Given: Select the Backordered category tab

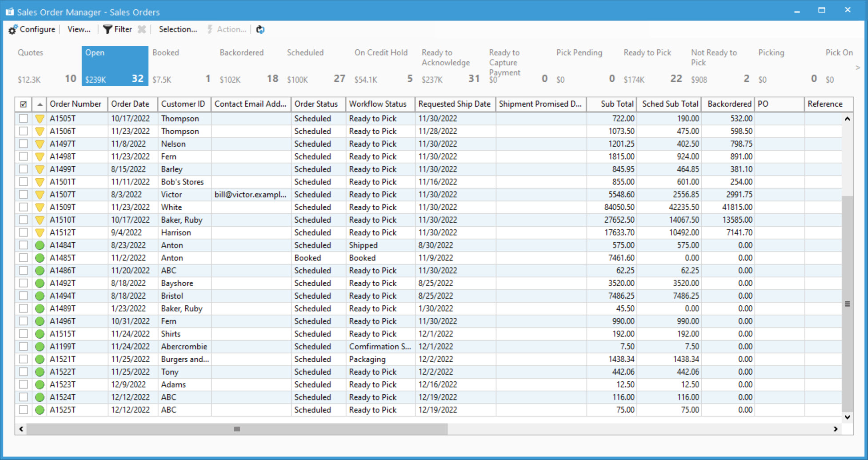Looking at the screenshot, I should point(241,65).
